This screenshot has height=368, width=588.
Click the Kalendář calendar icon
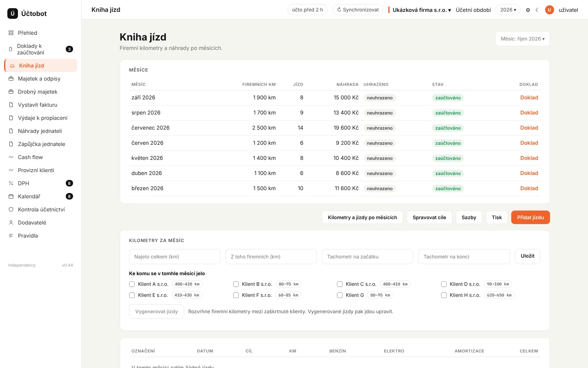tap(11, 196)
